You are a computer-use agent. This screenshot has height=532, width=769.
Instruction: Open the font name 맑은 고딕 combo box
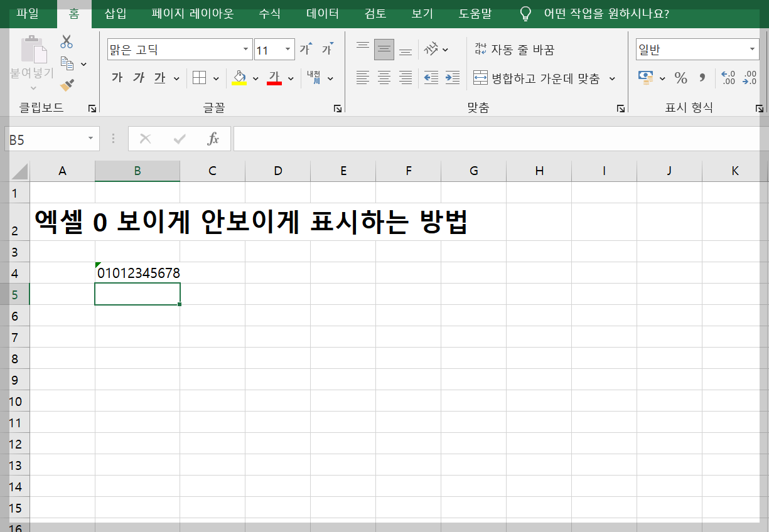(180, 50)
